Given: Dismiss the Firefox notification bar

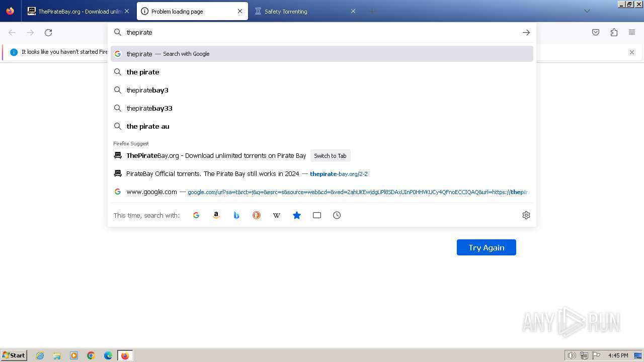Looking at the screenshot, I should [x=632, y=52].
